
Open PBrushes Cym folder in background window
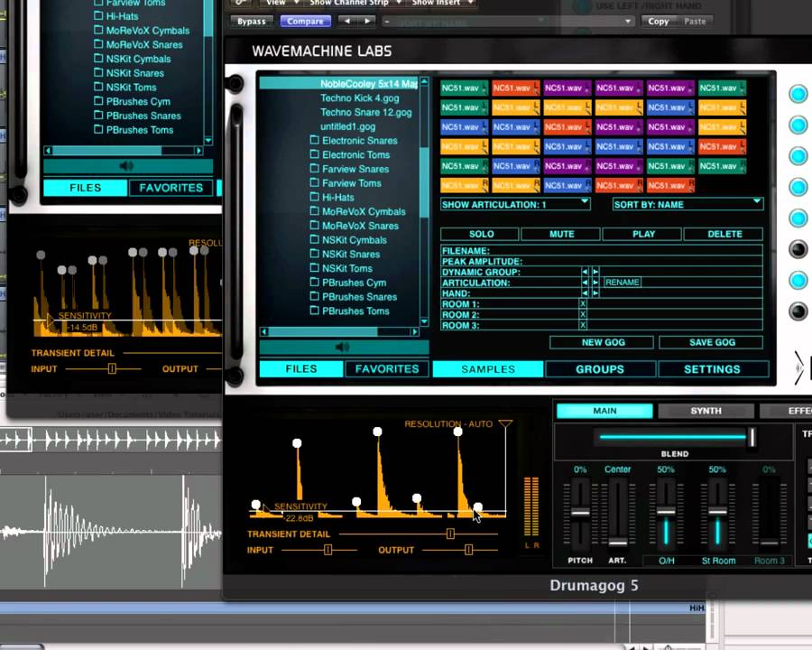[x=138, y=102]
